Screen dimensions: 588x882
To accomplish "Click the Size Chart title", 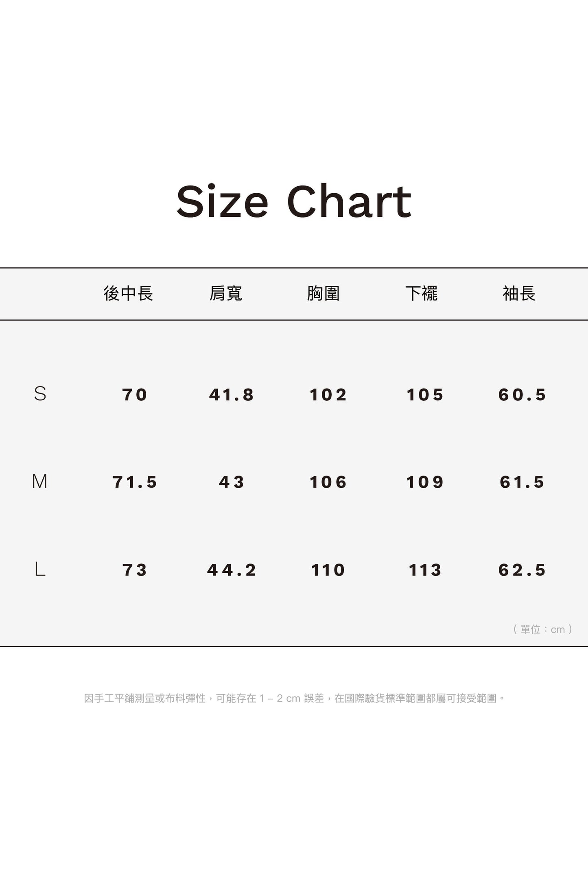I will pos(294,202).
